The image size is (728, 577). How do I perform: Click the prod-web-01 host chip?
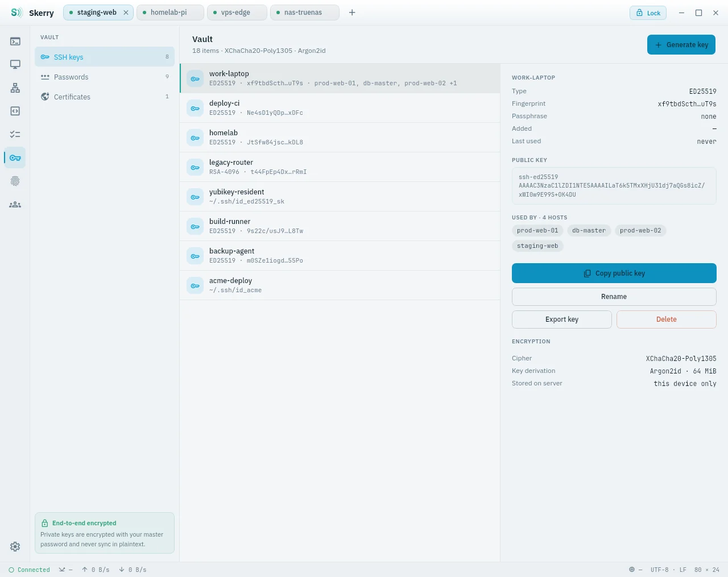coord(537,231)
